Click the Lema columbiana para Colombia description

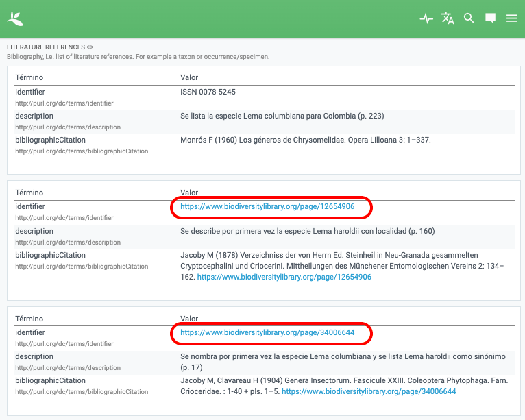(x=282, y=116)
